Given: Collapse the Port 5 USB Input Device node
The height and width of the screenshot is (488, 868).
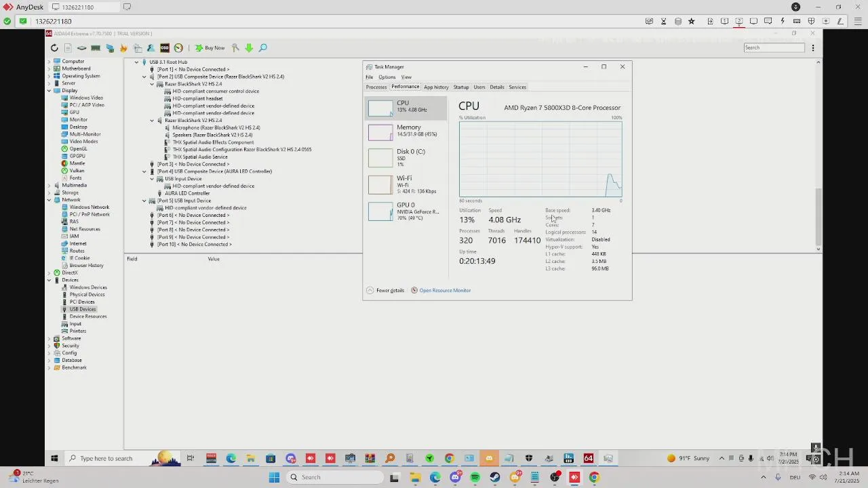Looking at the screenshot, I should click(x=144, y=201).
